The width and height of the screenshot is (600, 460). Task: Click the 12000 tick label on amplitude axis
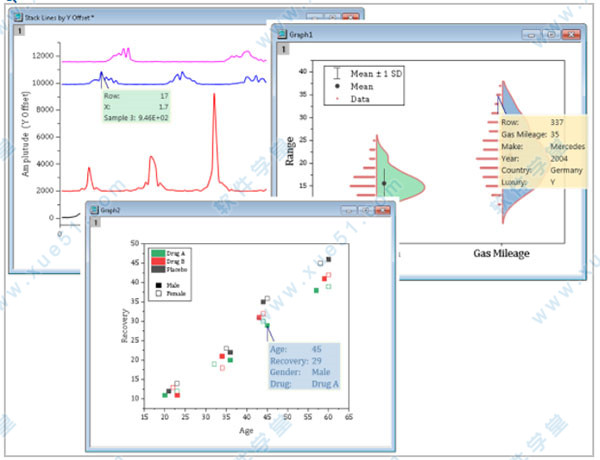43,56
